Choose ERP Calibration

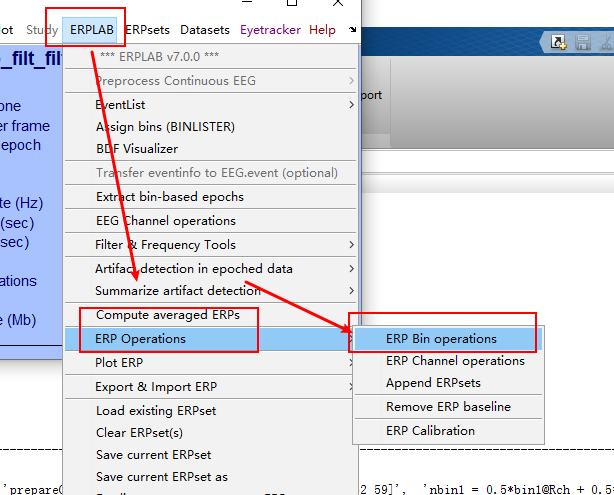pyautogui.click(x=448, y=431)
